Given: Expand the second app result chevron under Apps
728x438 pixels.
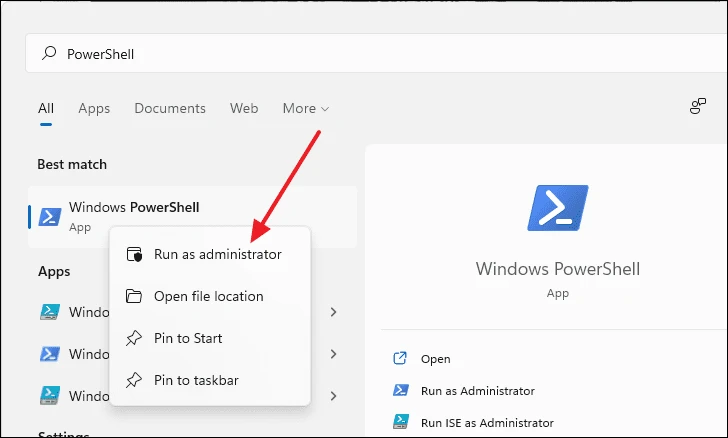Looking at the screenshot, I should [333, 354].
